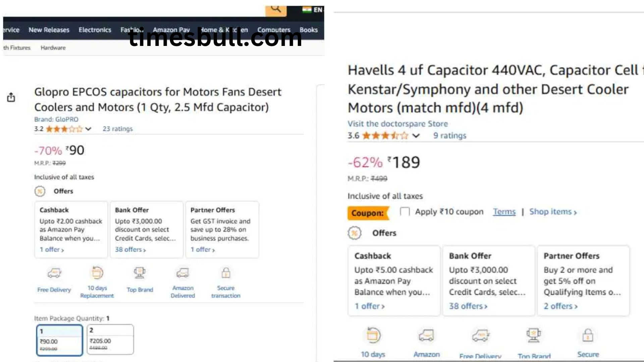Go to the New Releases menu item
This screenshot has height=362, width=644.
click(x=49, y=30)
